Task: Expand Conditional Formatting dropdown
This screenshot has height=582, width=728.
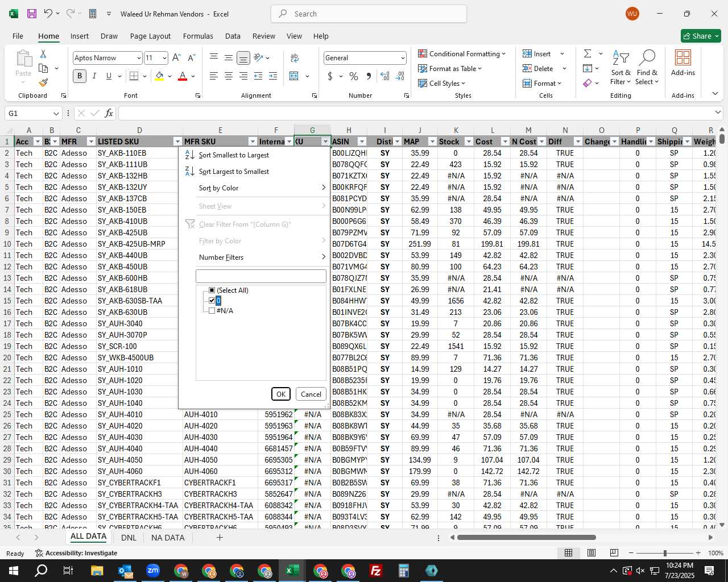Action: tap(503, 54)
